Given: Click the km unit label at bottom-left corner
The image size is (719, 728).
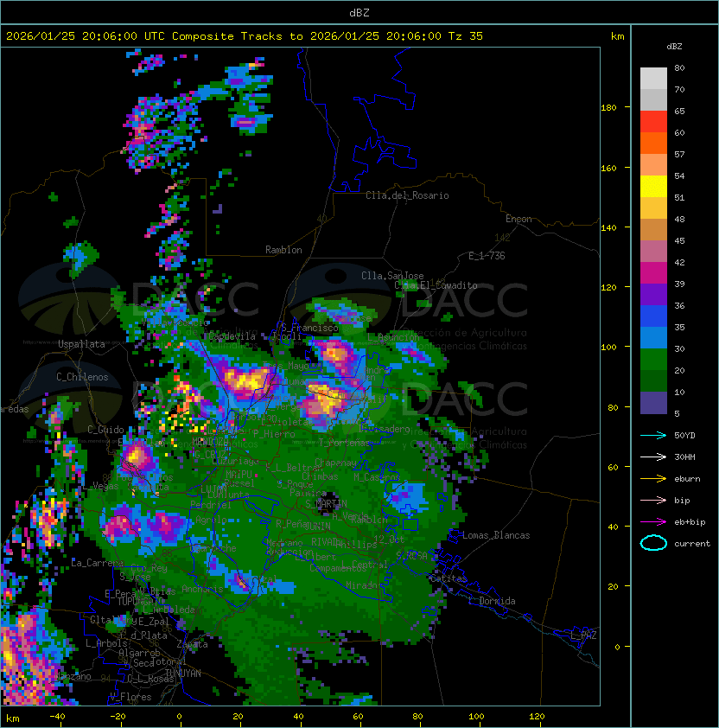Looking at the screenshot, I should coord(13,718).
